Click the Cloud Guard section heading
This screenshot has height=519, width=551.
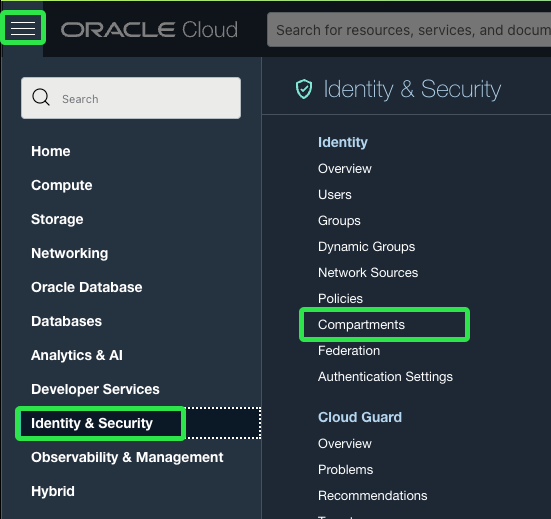(360, 417)
